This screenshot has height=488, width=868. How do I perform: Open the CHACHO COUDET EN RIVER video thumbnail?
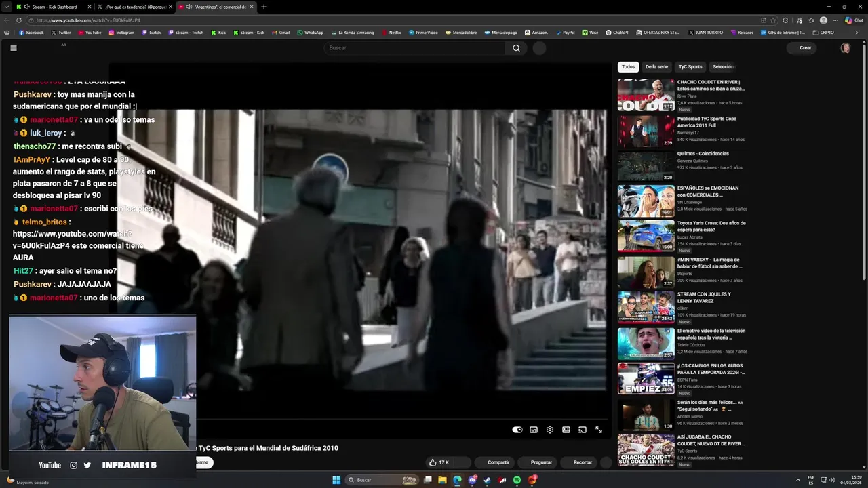click(646, 95)
